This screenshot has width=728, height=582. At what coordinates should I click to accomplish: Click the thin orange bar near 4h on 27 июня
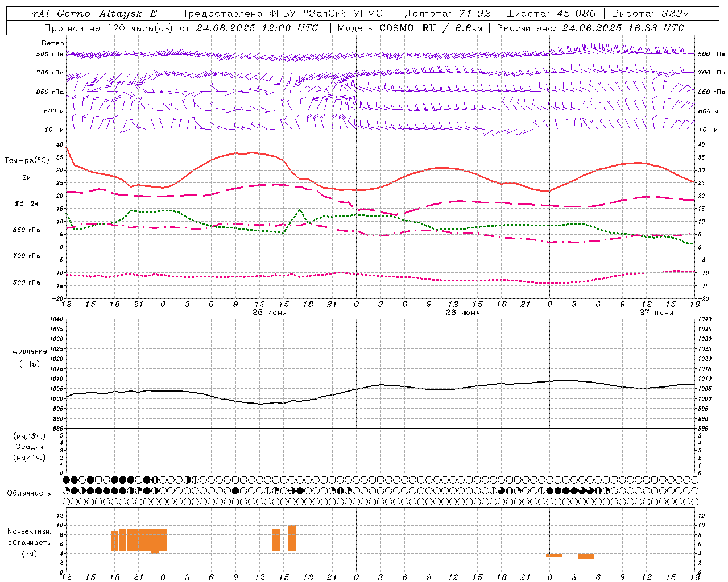coord(586,556)
